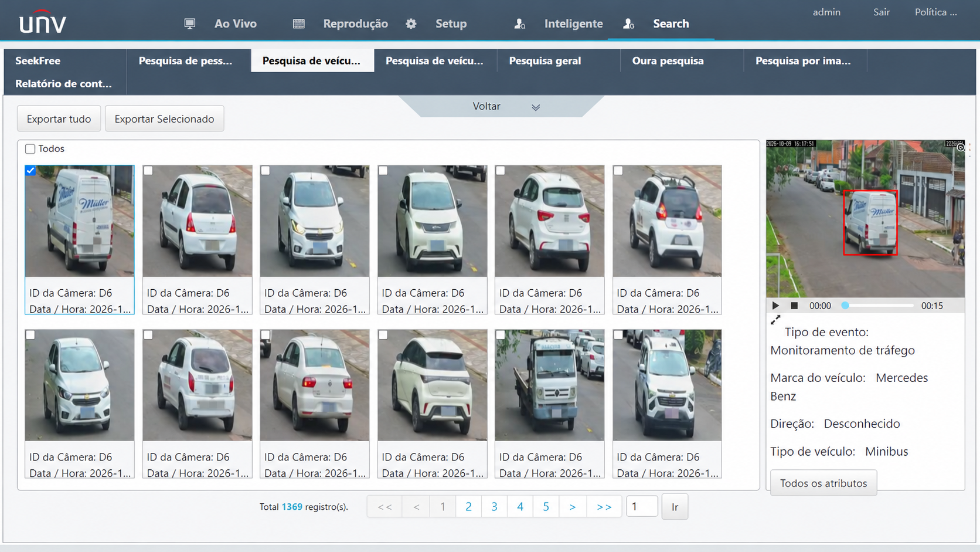Click the Sair logout link
Image resolution: width=980 pixels, height=552 pixels.
tap(881, 12)
